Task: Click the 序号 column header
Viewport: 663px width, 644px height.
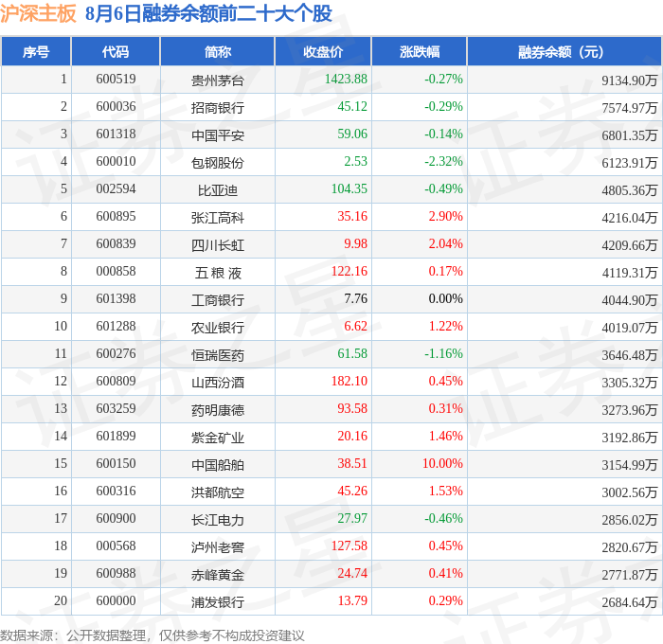Action: (36, 52)
